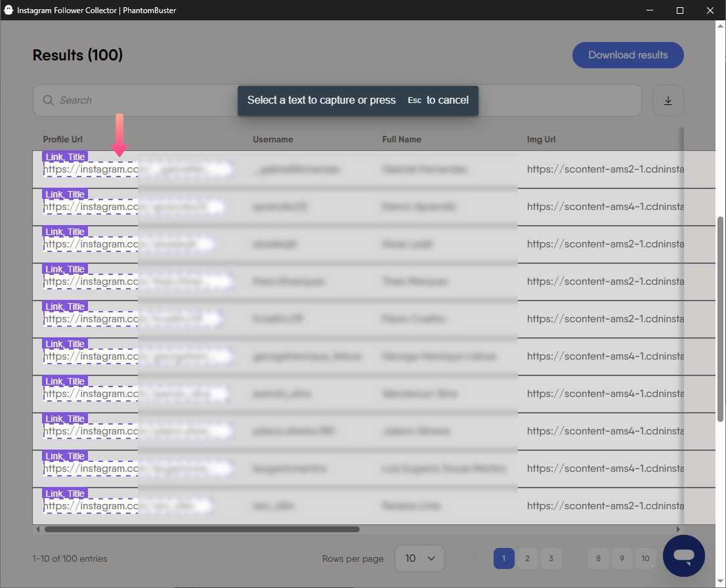This screenshot has height=588, width=726.
Task: Maximize the PhantomBuster window
Action: [x=679, y=10]
